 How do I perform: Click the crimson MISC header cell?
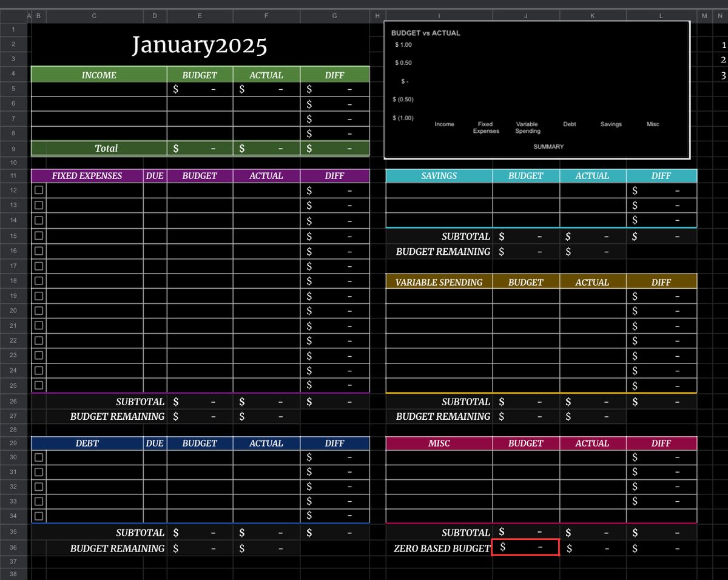pos(439,443)
